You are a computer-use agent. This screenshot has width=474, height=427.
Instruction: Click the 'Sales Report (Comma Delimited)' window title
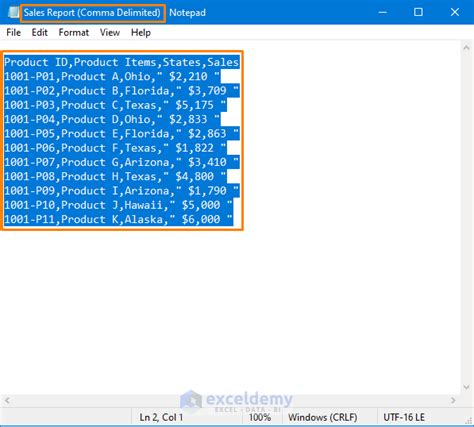pyautogui.click(x=92, y=13)
